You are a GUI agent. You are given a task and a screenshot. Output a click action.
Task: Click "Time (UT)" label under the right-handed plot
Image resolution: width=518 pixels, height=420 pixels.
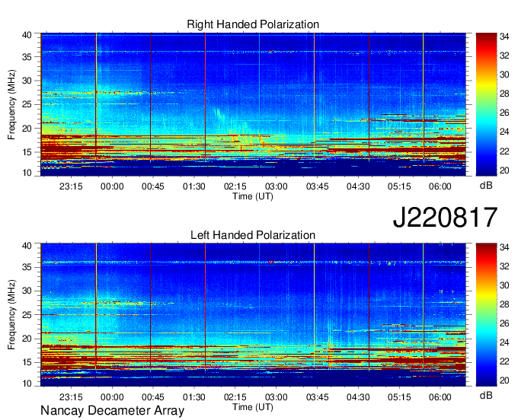tap(253, 196)
